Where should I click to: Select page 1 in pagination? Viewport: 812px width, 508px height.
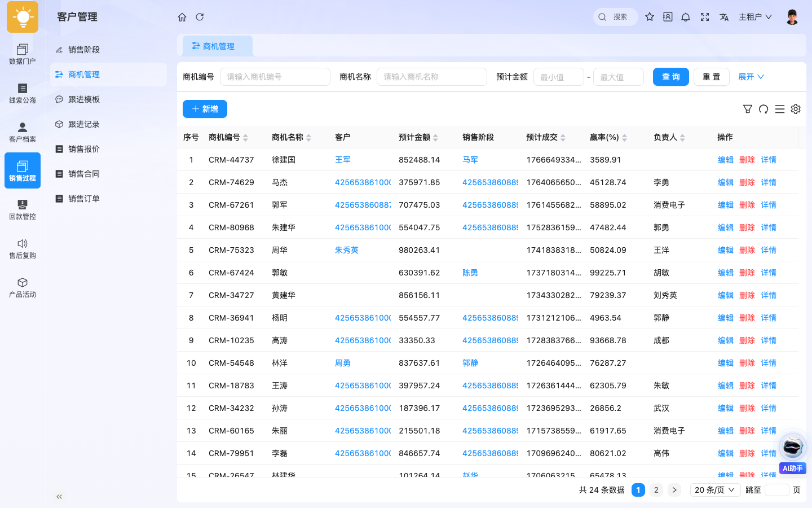pyautogui.click(x=638, y=490)
